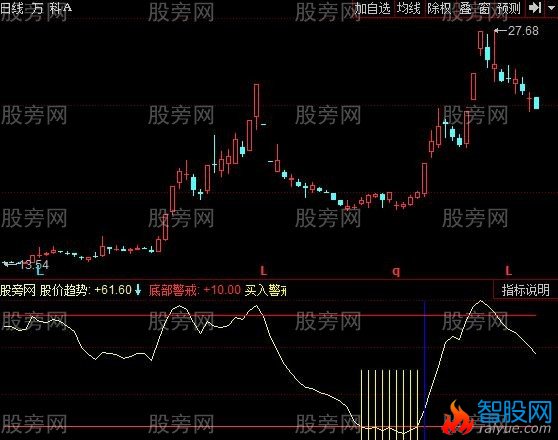Image resolution: width=558 pixels, height=440 pixels.
Task: Click the 27.68 high price annotation
Action: 523,31
